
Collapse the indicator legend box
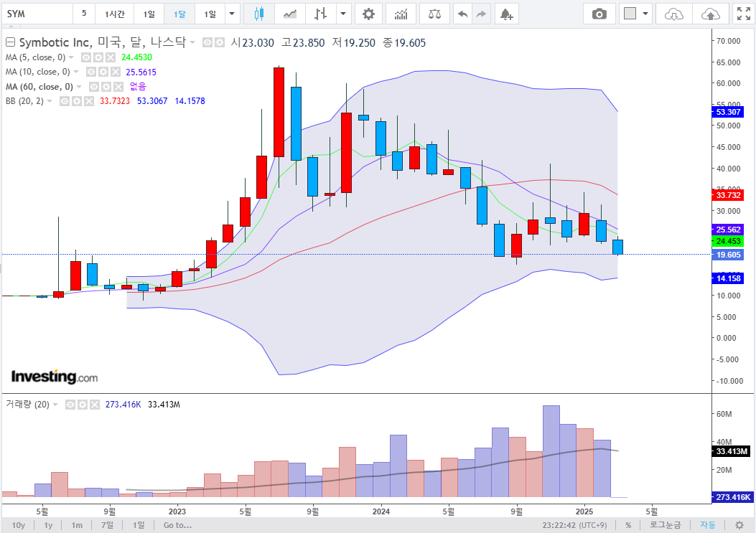(x=10, y=42)
